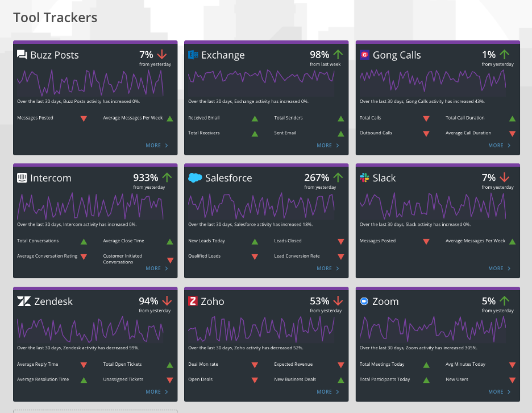The height and width of the screenshot is (413, 532).
Task: Open MORE on the Zoom card
Action: click(x=500, y=391)
